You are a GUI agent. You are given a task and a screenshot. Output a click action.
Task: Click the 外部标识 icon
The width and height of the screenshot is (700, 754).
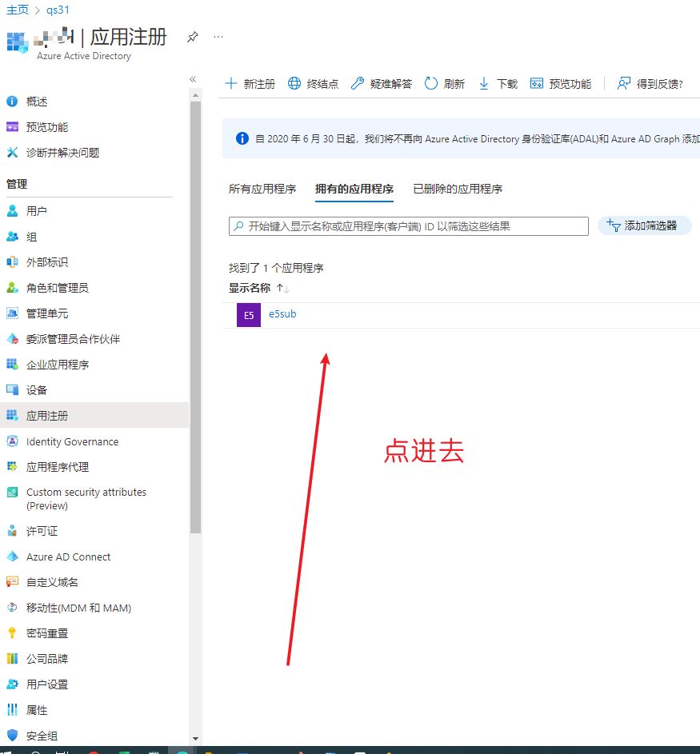12,262
